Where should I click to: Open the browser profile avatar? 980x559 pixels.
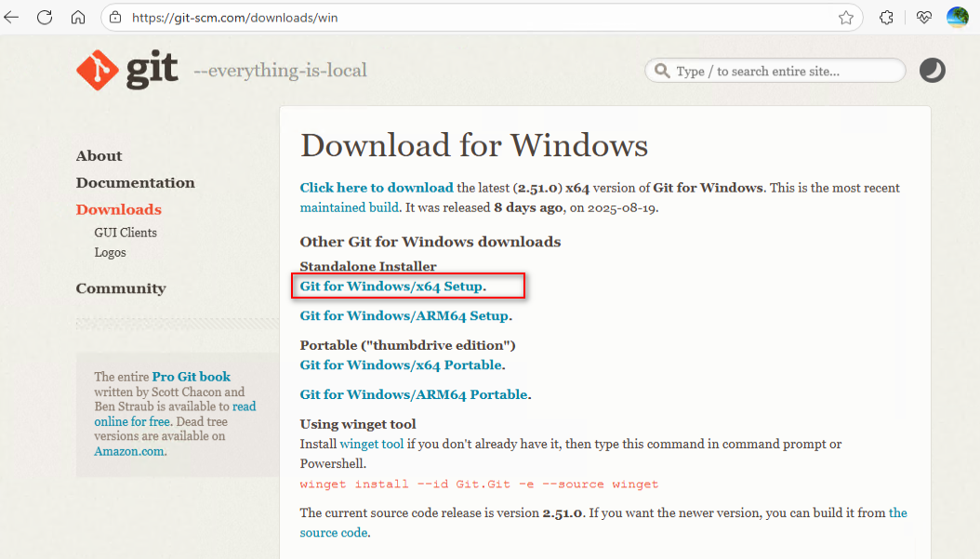coord(958,18)
